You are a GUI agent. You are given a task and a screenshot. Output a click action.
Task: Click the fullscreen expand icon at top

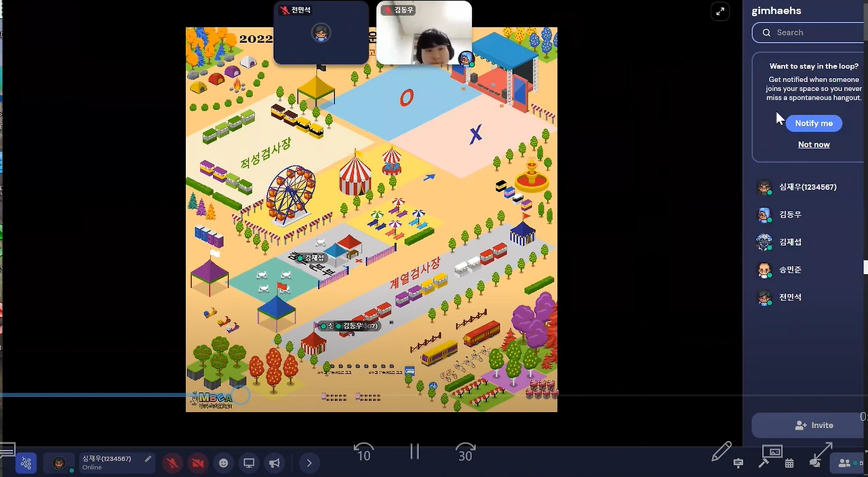pos(719,11)
